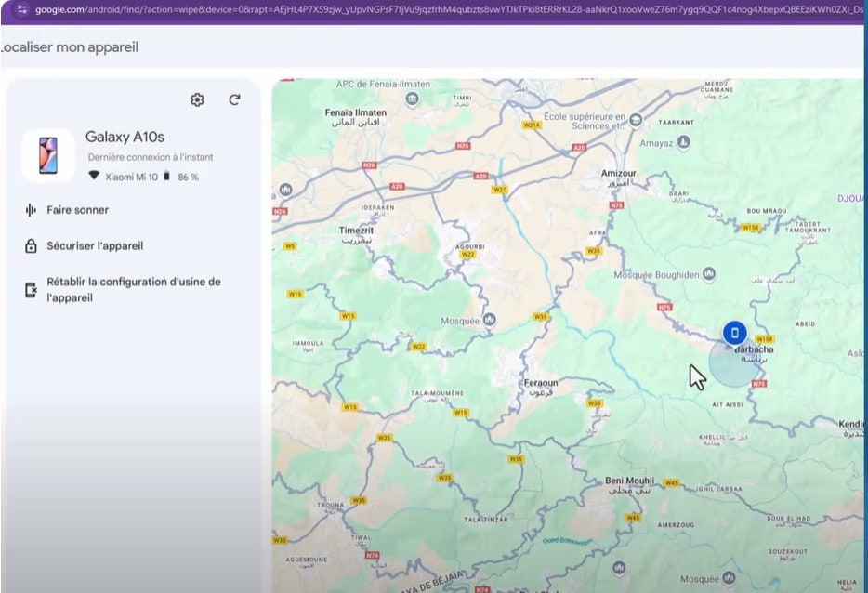The width and height of the screenshot is (868, 593).
Task: Click the Localiser mon appareil page title
Action: pyautogui.click(x=70, y=47)
